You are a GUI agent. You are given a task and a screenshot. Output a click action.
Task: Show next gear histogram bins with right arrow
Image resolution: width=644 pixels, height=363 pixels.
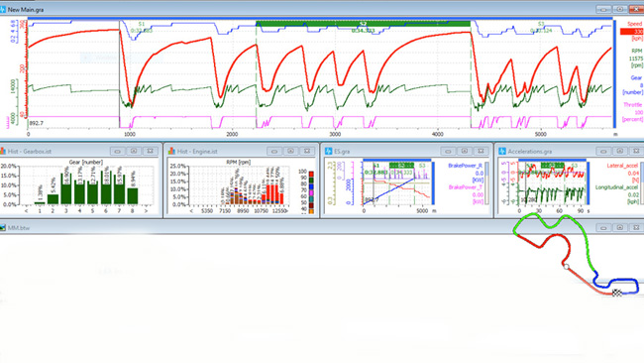pyautogui.click(x=147, y=211)
